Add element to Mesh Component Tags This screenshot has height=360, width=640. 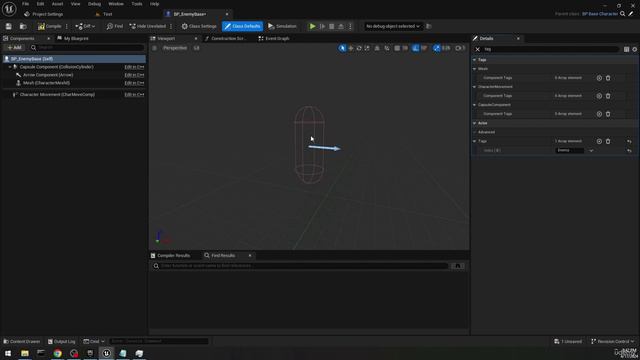pos(599,78)
